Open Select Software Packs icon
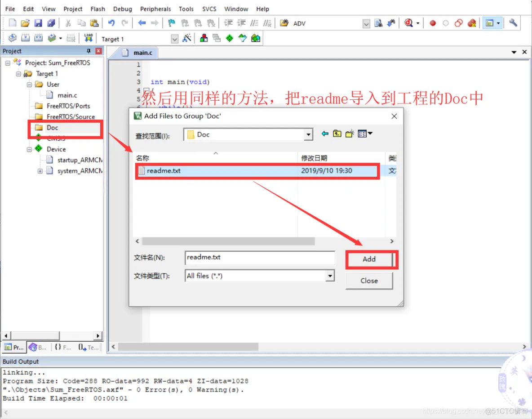 pyautogui.click(x=243, y=38)
